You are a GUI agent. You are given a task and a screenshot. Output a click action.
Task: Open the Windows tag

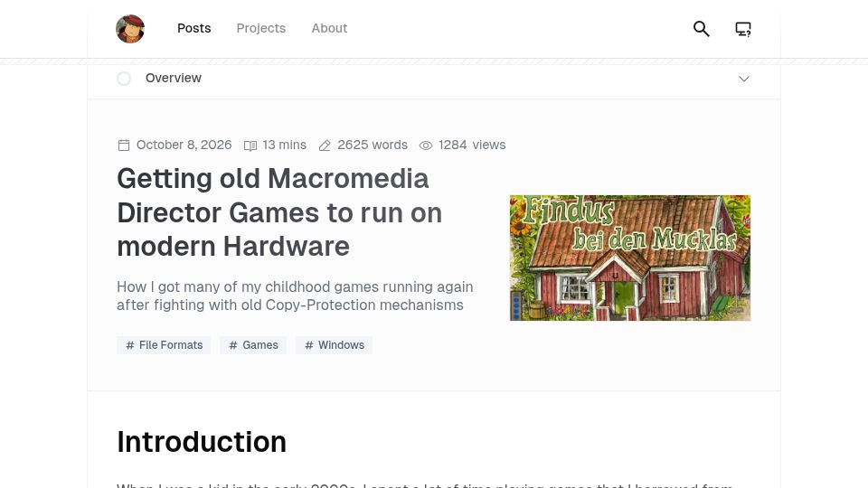click(334, 345)
